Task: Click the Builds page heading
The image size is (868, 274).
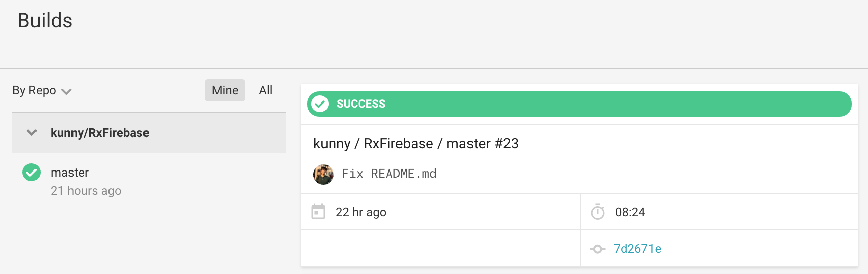Action: [45, 21]
